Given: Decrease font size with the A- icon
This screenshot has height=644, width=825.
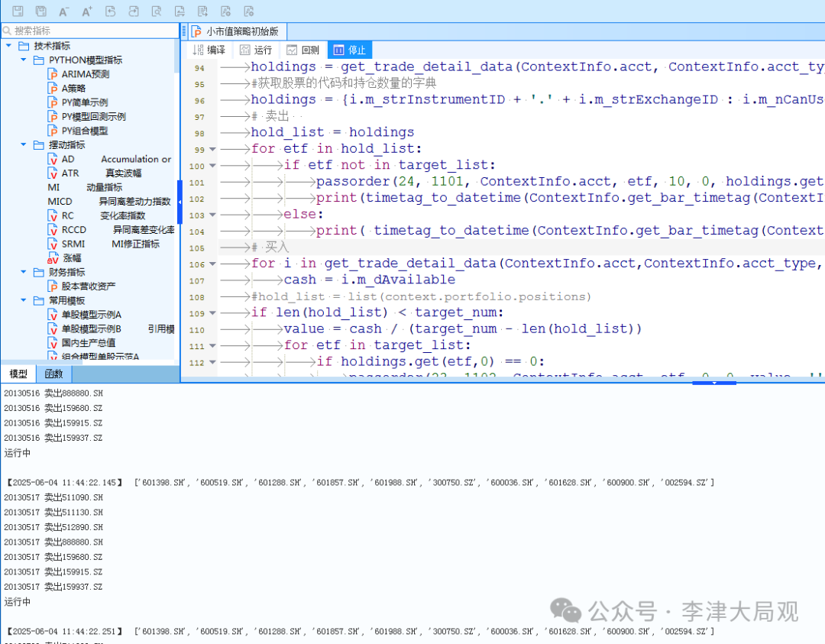Looking at the screenshot, I should [x=64, y=11].
